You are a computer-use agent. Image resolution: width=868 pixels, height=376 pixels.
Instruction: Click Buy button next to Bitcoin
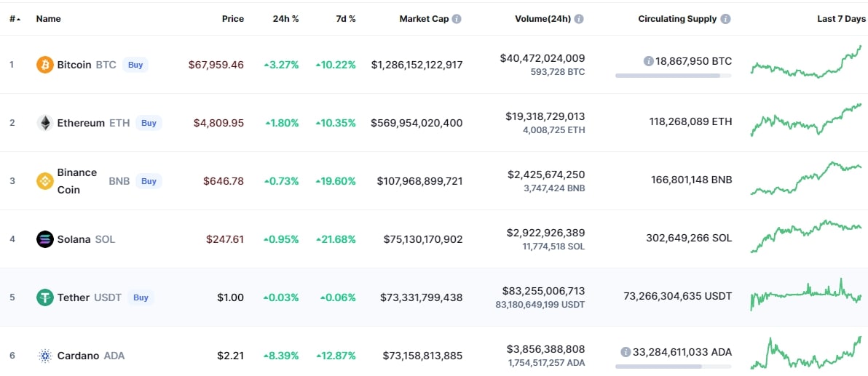(x=135, y=65)
